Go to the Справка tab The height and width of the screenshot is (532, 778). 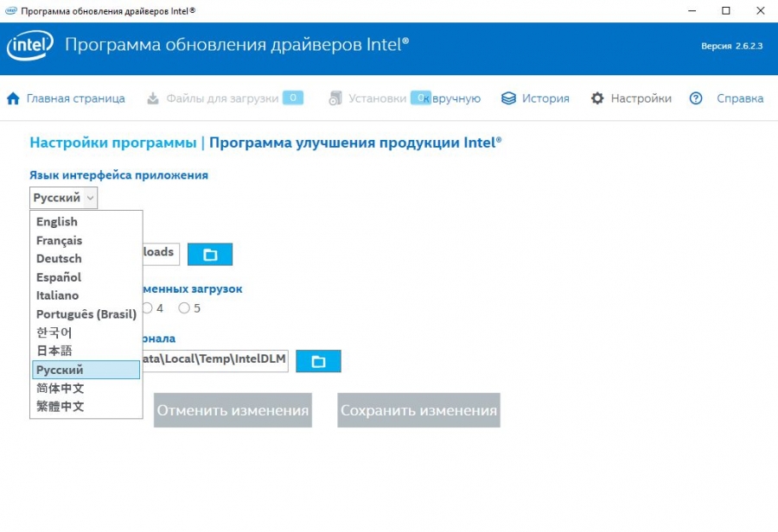click(x=739, y=98)
